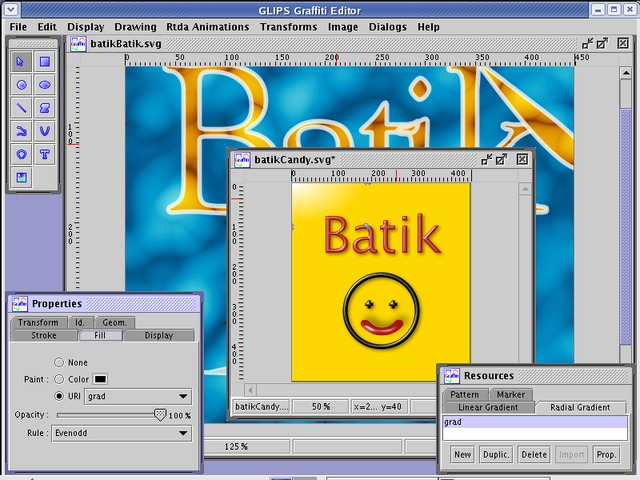Select the closed rounded shape tool
640x480 pixels.
tap(21, 154)
